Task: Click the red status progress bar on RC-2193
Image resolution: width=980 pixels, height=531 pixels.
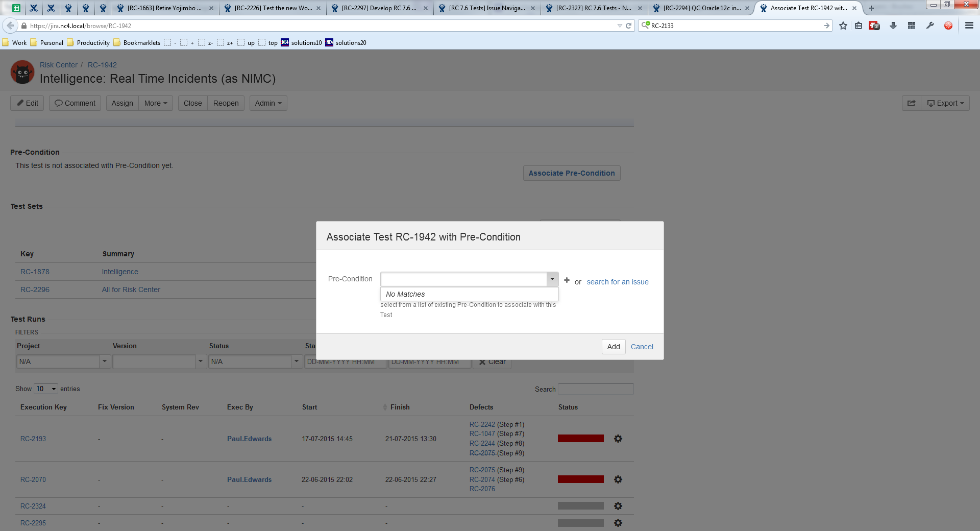Action: tap(580, 439)
